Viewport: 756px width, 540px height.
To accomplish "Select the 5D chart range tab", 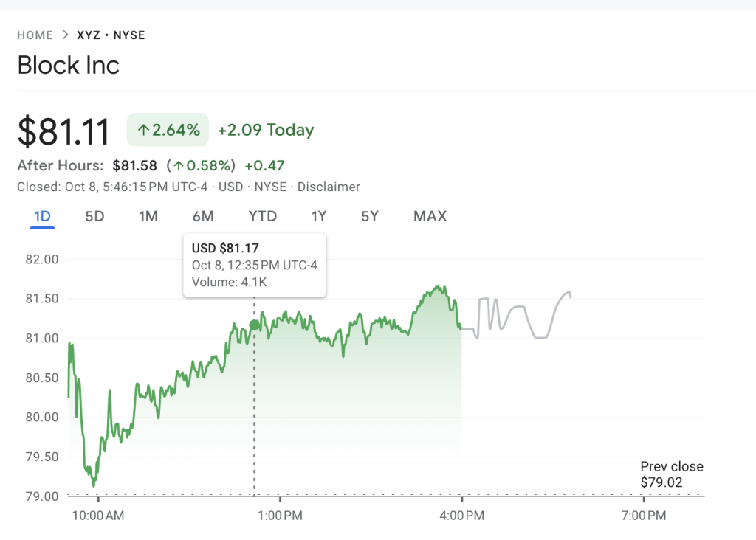I will [x=94, y=216].
